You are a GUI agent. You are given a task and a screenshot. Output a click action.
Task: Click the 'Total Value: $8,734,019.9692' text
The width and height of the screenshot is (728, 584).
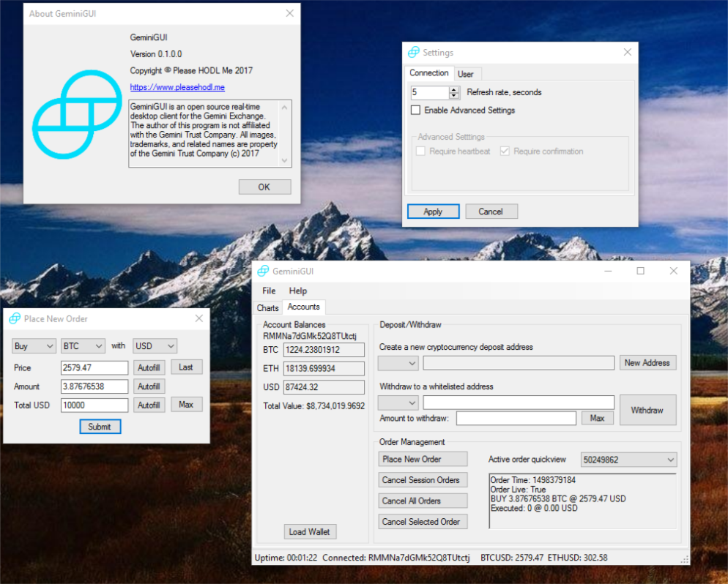[314, 406]
